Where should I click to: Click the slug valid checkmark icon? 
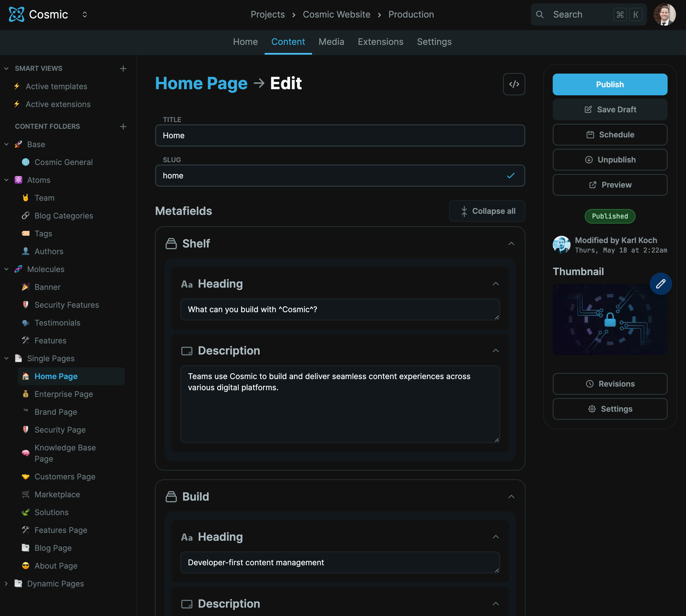click(511, 176)
